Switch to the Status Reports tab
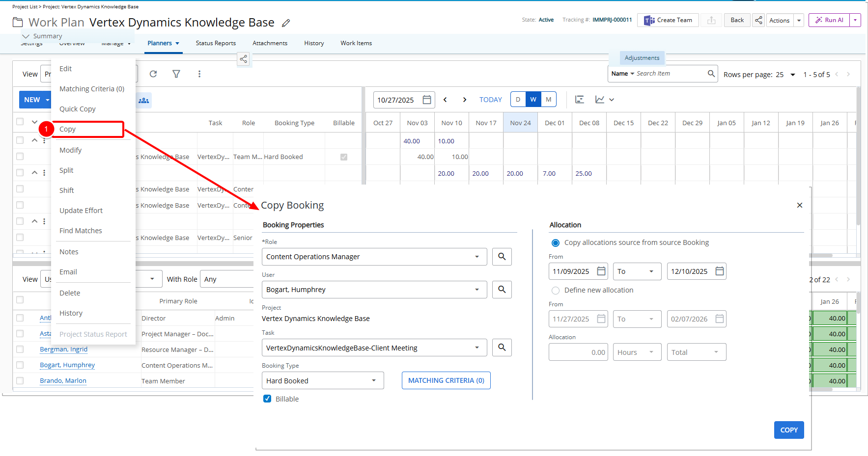The image size is (868, 456). [x=216, y=43]
